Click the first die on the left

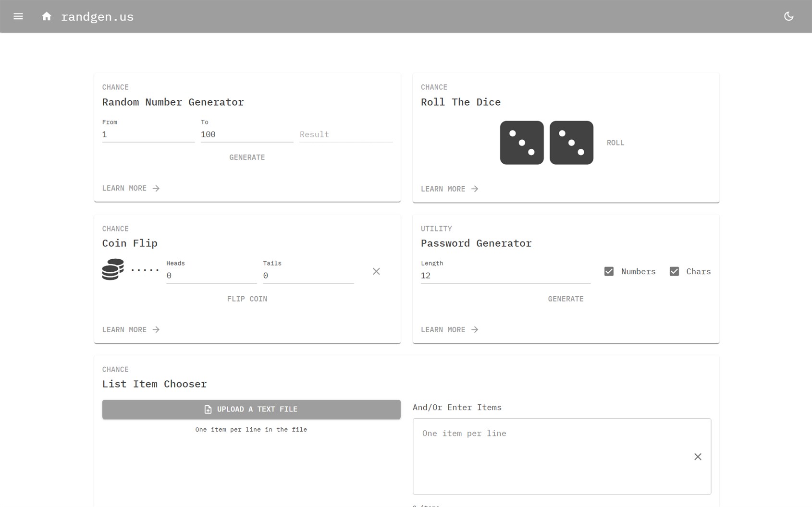522,143
